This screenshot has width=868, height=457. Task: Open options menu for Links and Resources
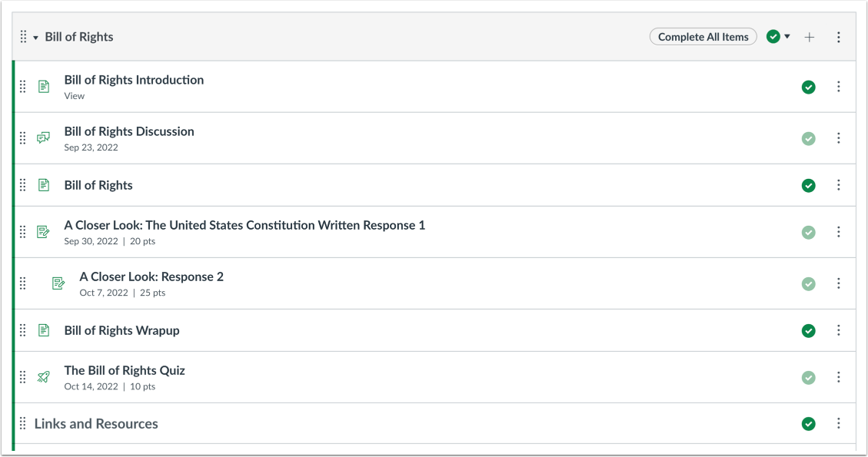click(838, 423)
